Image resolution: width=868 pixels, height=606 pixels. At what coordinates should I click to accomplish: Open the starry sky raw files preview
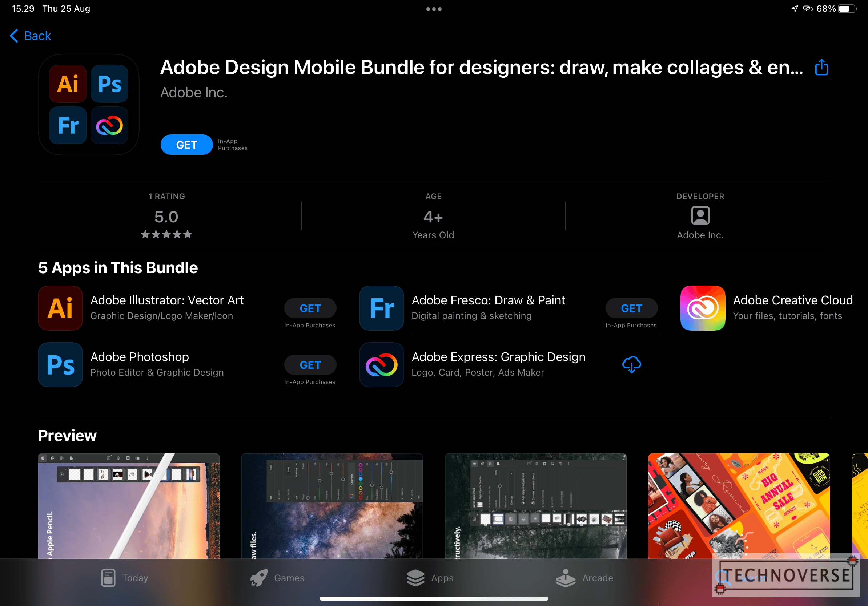pyautogui.click(x=332, y=506)
